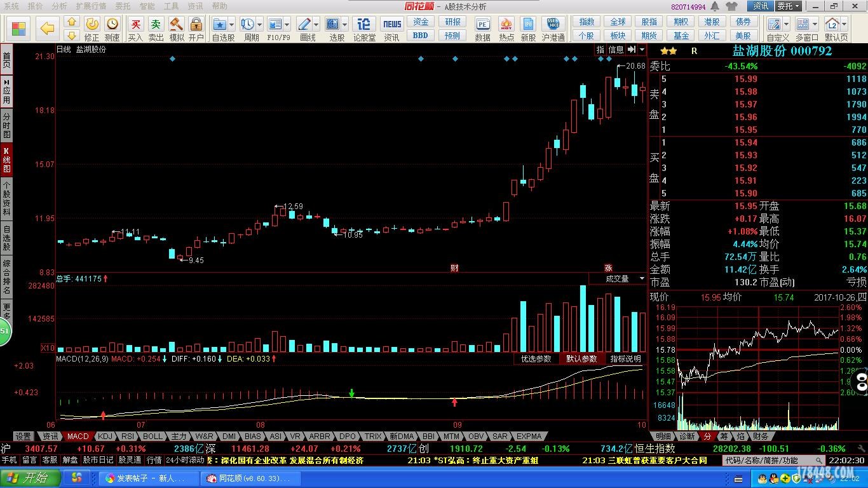This screenshot has width=868, height=488.
Task: Open the 沪港通 SSE-HKE icon
Action: 553,29
